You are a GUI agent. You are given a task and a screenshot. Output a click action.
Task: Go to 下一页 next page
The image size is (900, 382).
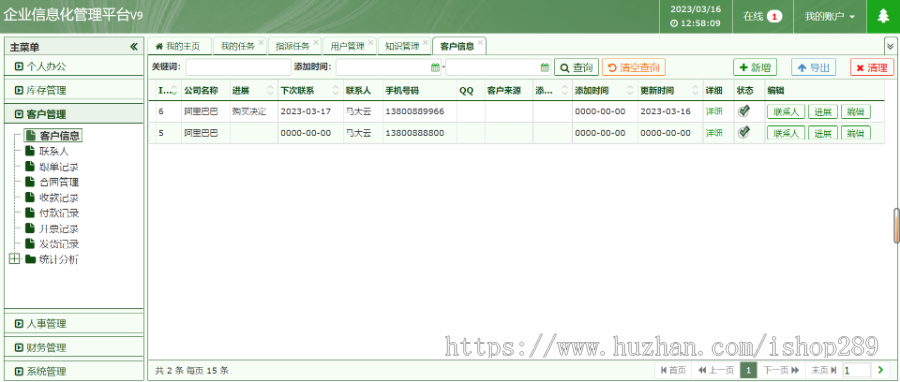point(781,370)
